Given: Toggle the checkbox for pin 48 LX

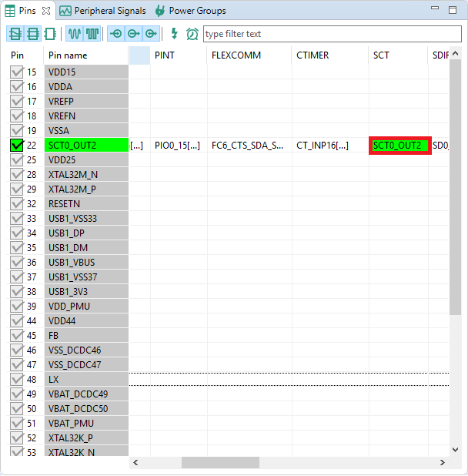Looking at the screenshot, I should click(x=17, y=380).
